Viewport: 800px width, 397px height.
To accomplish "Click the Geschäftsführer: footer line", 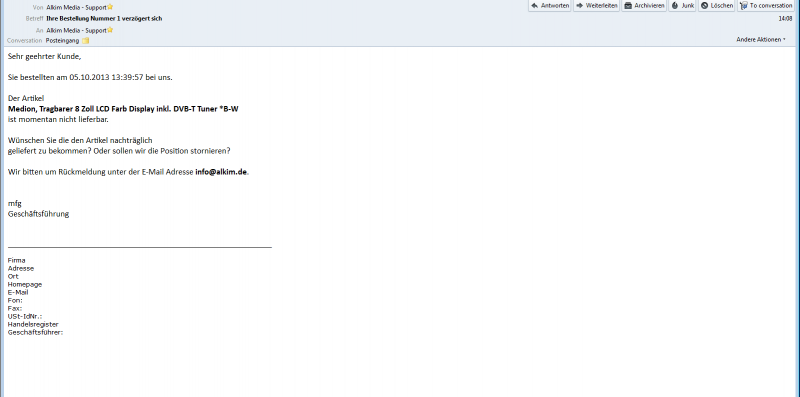I will coord(35,332).
